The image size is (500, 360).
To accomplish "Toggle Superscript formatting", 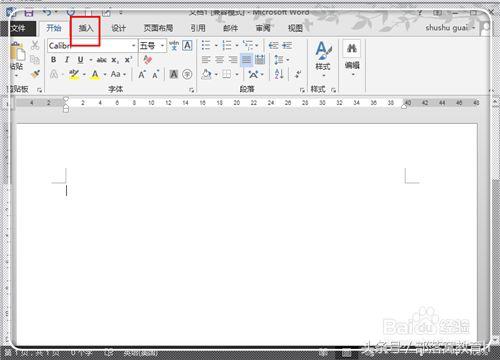I will (128, 60).
